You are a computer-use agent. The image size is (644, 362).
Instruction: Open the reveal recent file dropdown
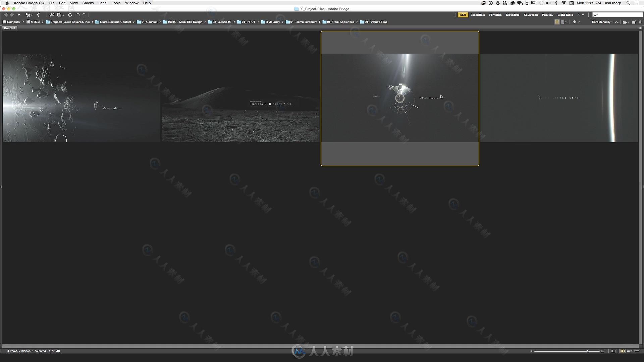point(29,15)
